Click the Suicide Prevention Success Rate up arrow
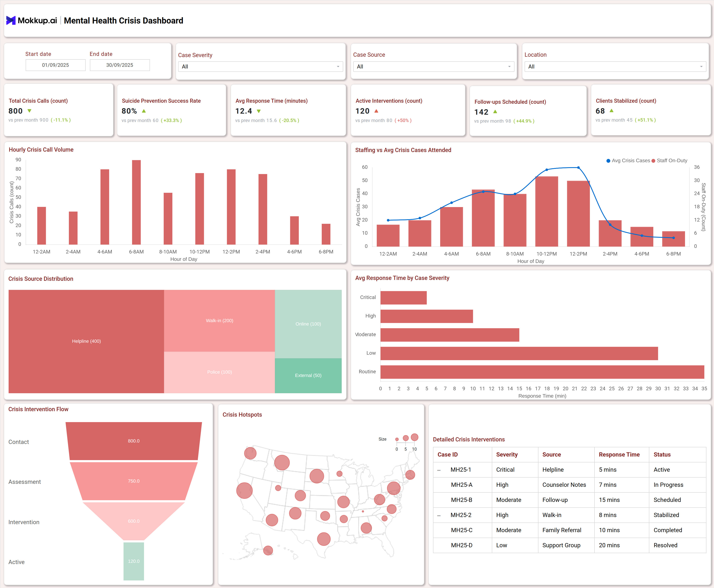Viewport: 714px width, 588px height. coord(144,111)
